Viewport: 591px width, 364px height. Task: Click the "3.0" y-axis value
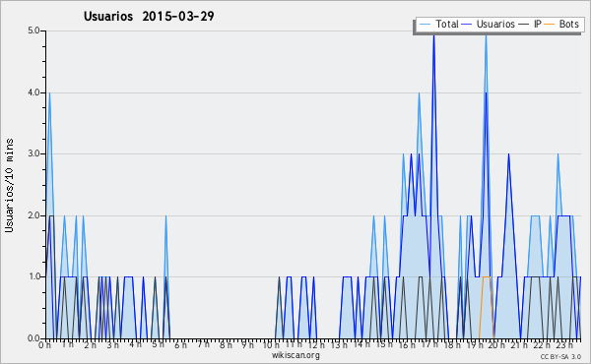[x=33, y=153]
